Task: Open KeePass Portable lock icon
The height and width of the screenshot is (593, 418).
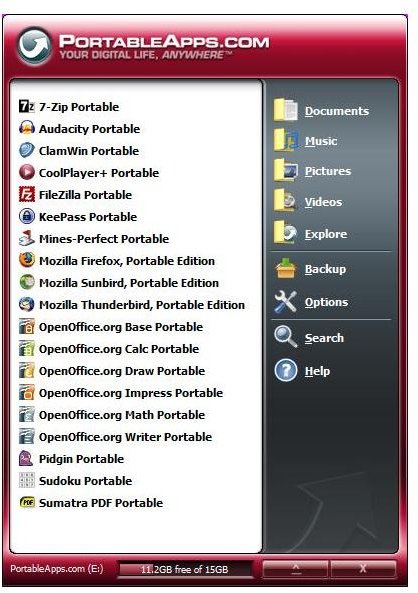Action: point(27,217)
